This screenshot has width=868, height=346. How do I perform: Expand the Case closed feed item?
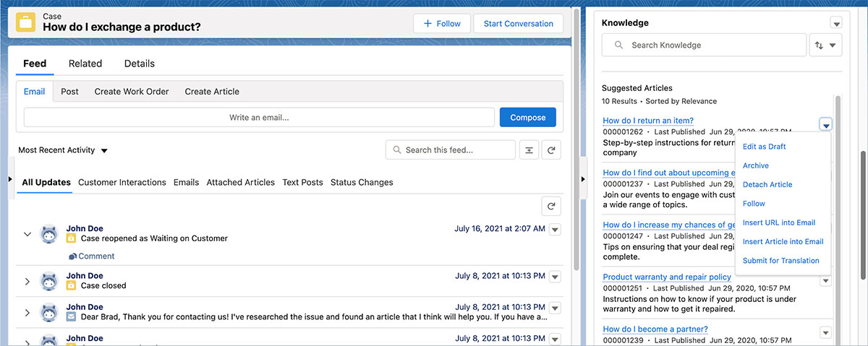tap(27, 281)
